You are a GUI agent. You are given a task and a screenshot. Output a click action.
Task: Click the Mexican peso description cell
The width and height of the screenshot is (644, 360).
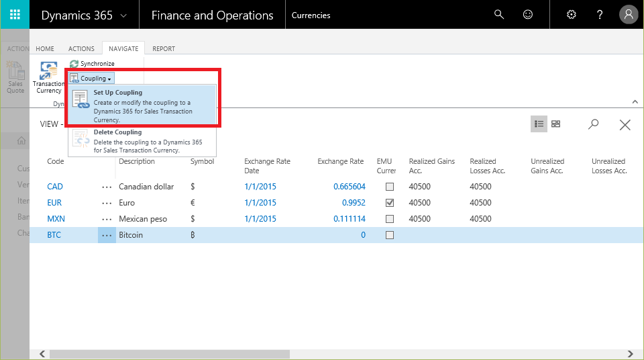[143, 219]
